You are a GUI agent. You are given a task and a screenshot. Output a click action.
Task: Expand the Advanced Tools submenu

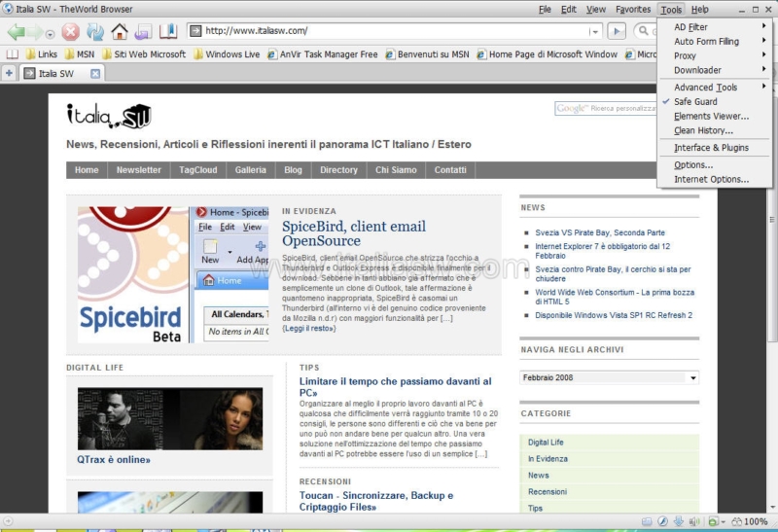715,87
